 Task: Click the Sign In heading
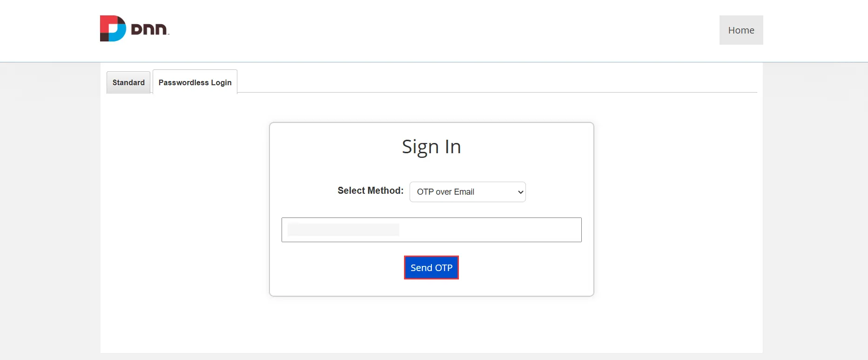(x=431, y=146)
